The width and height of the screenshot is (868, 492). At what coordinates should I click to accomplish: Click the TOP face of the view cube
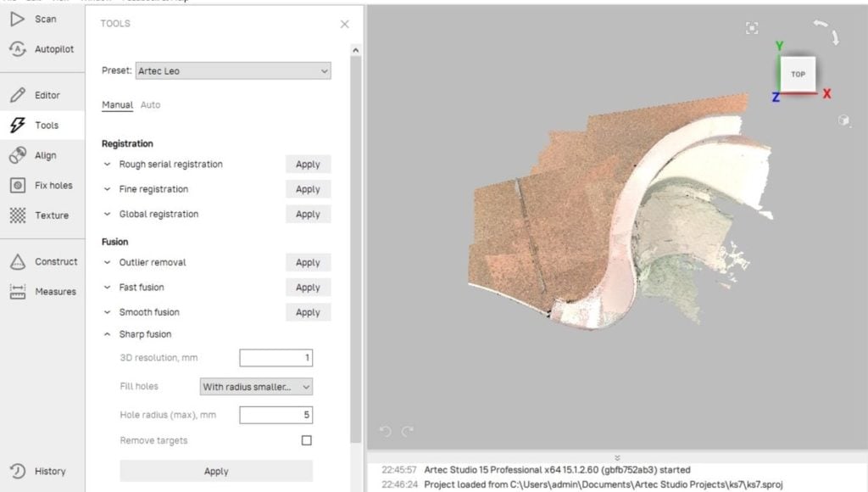coord(798,75)
